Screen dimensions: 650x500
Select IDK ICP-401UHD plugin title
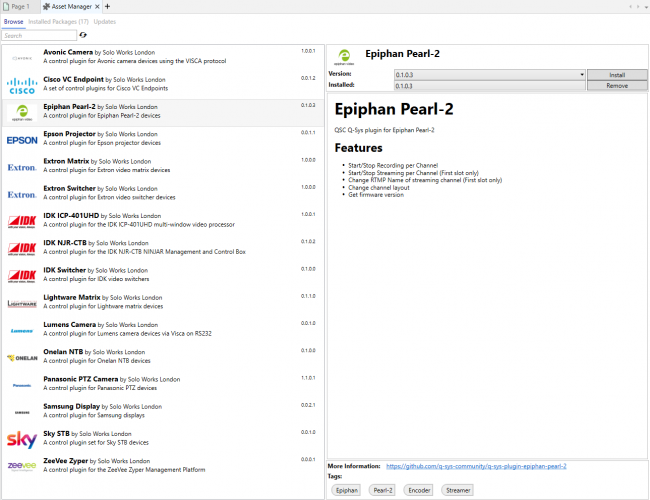coord(71,215)
